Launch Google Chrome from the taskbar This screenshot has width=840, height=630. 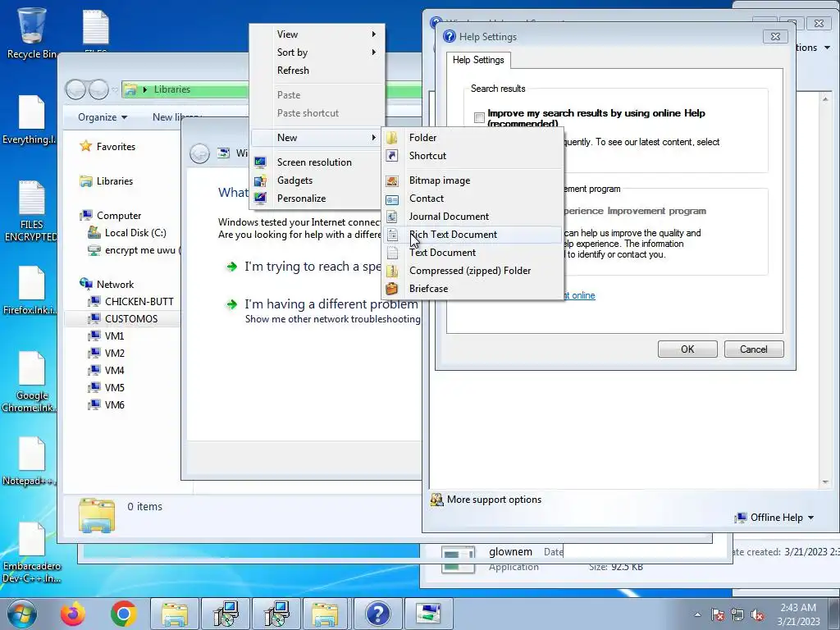pyautogui.click(x=123, y=614)
